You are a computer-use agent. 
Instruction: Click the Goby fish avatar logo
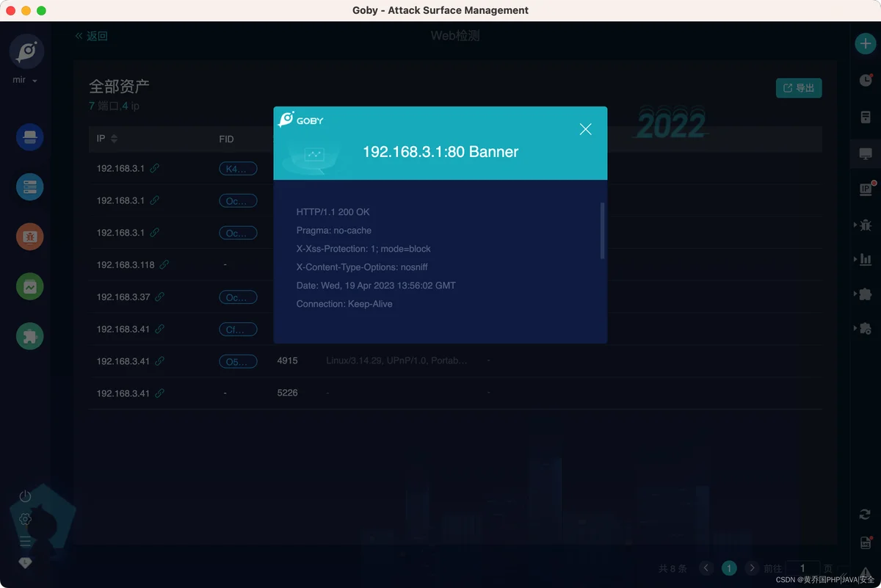(26, 51)
